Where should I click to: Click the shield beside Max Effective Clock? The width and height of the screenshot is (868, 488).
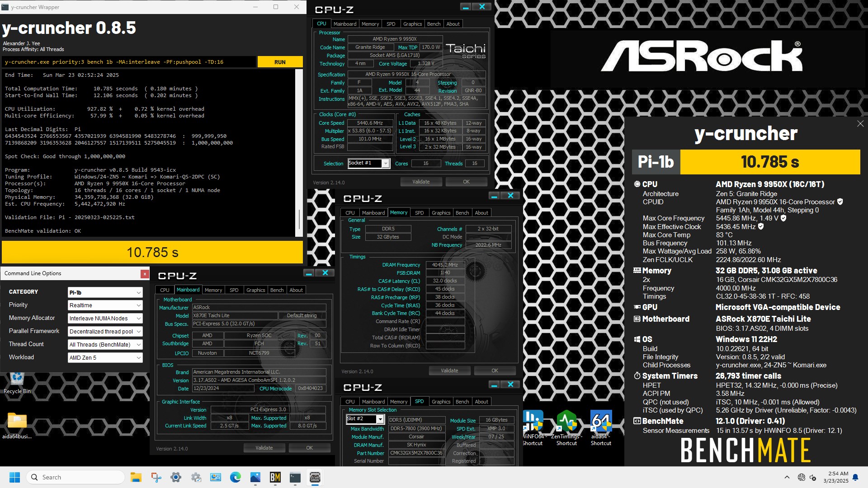click(x=760, y=226)
